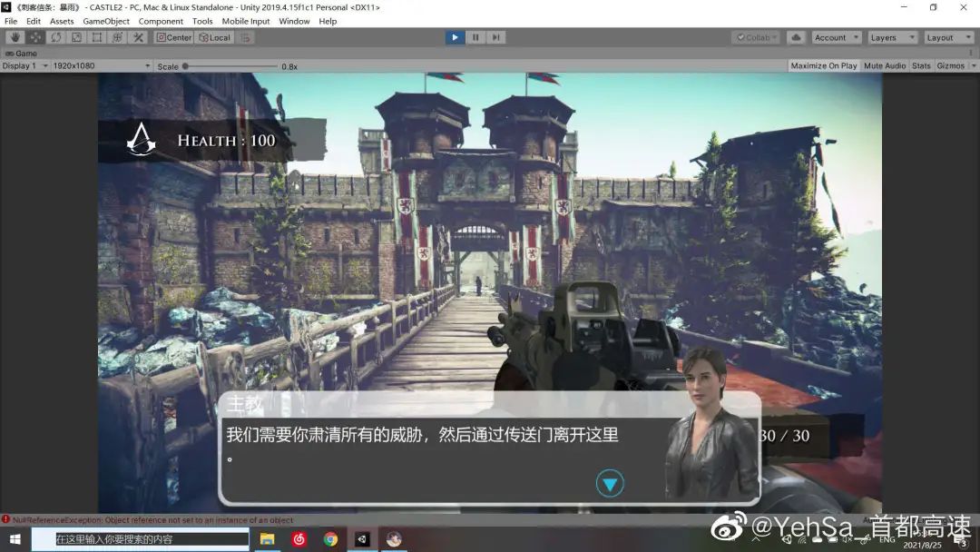Click the character portrait in dialogue

710,424
